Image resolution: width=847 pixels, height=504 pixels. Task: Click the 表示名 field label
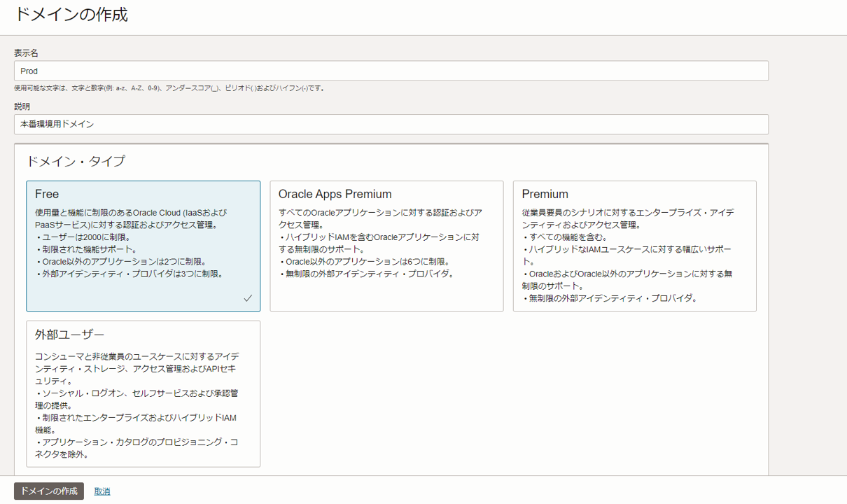point(26,52)
